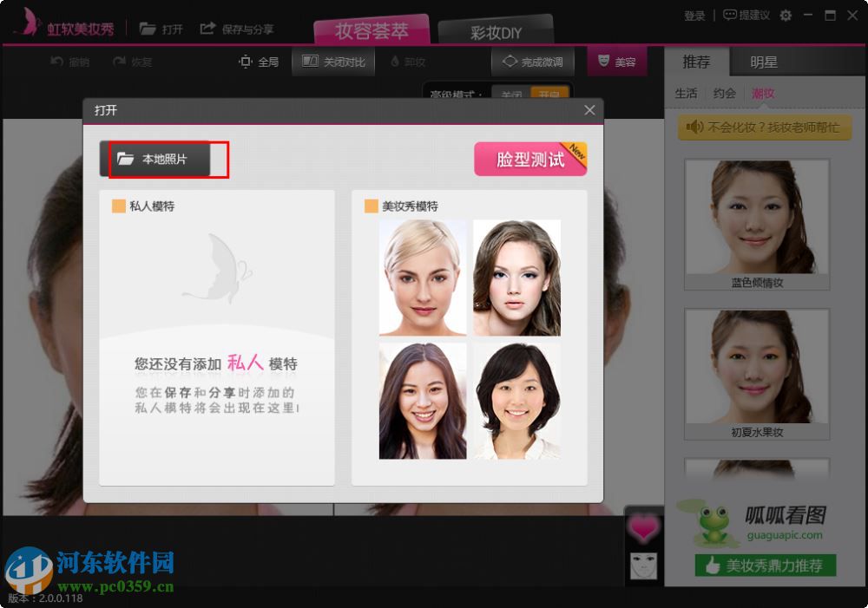Screen dimensions: 868x608
Task: Enable 高级模式 with the 开启 switch
Action: click(551, 92)
